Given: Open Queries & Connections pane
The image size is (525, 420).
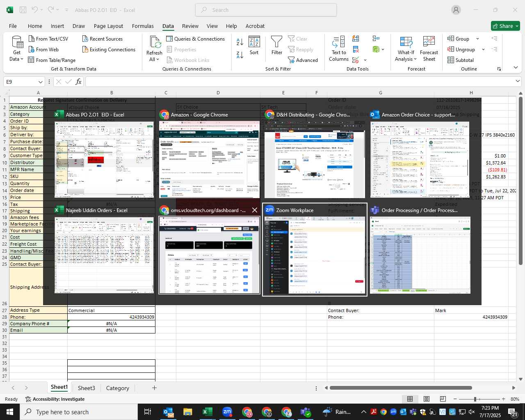Looking at the screenshot, I should coord(195,39).
